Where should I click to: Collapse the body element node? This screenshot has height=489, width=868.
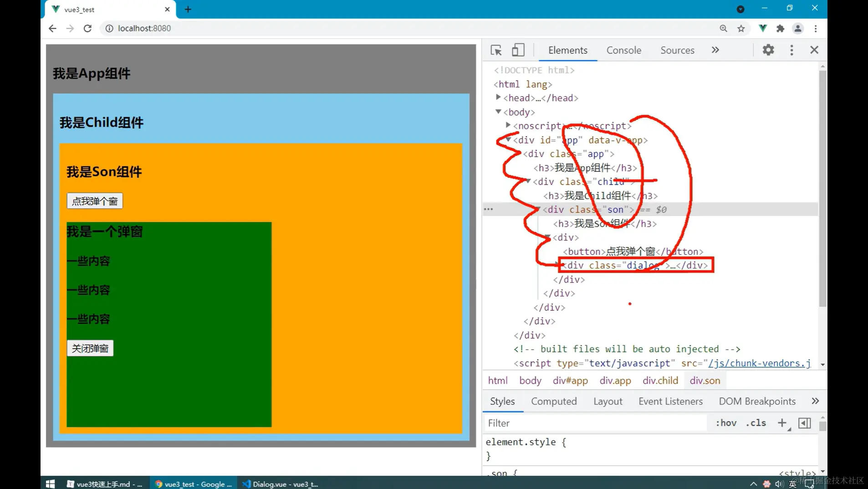point(498,112)
